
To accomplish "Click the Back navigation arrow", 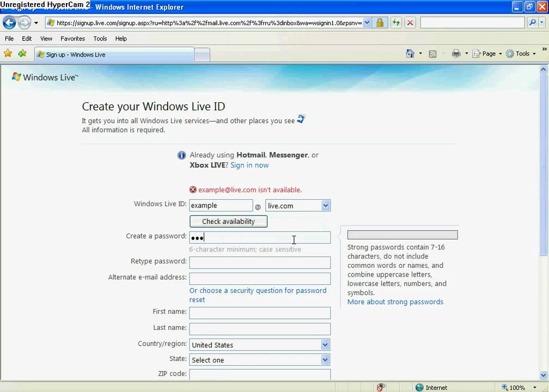I will click(9, 22).
